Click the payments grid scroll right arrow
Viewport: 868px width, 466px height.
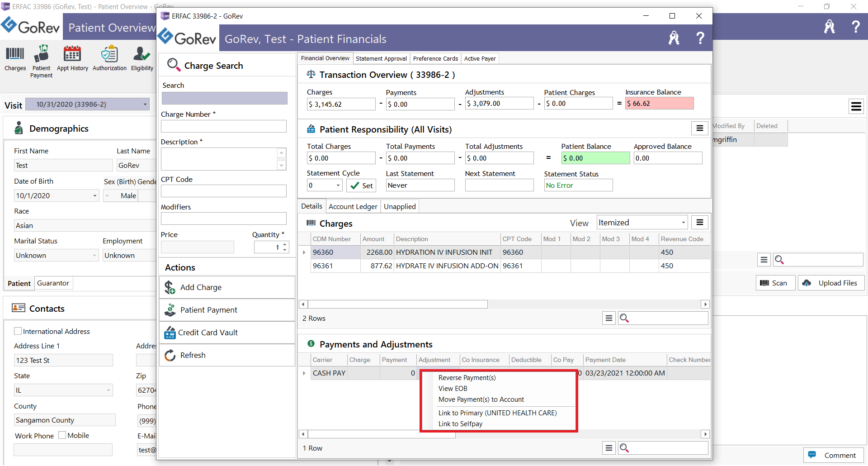coord(705,434)
